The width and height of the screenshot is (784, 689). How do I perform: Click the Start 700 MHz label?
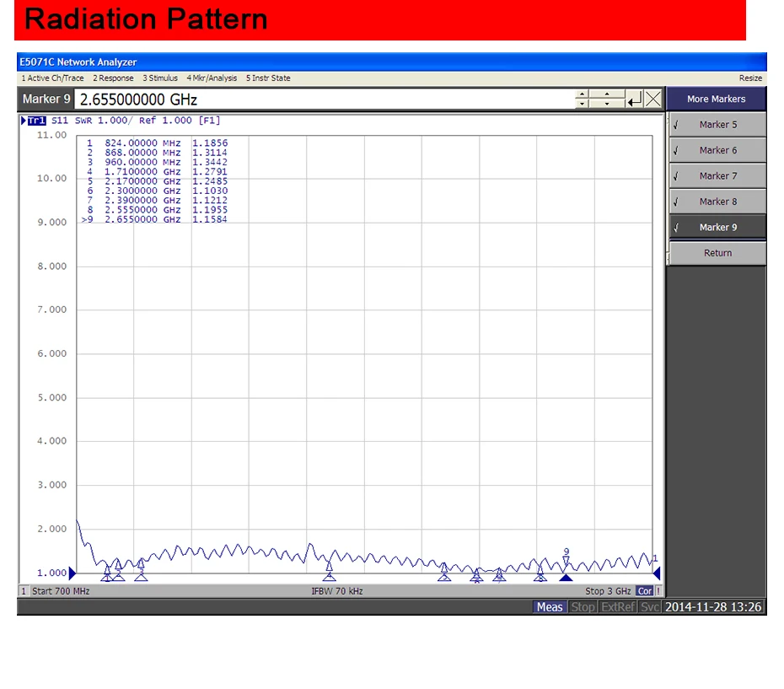click(x=61, y=591)
